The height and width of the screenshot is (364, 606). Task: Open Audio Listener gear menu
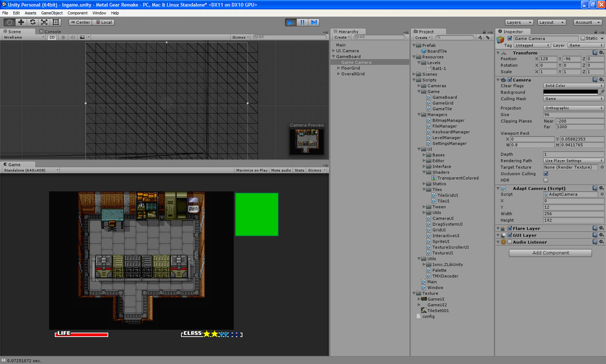pos(601,242)
